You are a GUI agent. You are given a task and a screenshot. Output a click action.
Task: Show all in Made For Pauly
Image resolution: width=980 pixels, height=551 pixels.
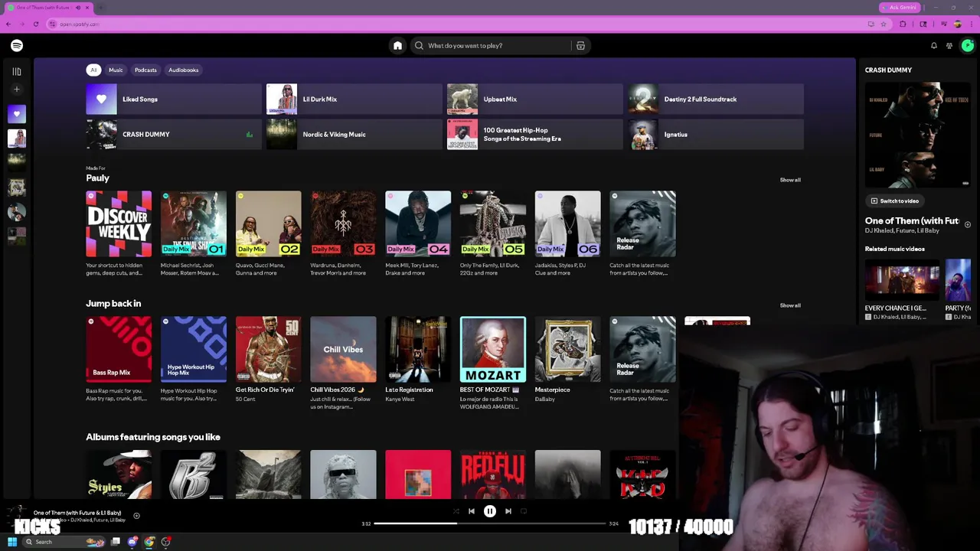click(790, 180)
